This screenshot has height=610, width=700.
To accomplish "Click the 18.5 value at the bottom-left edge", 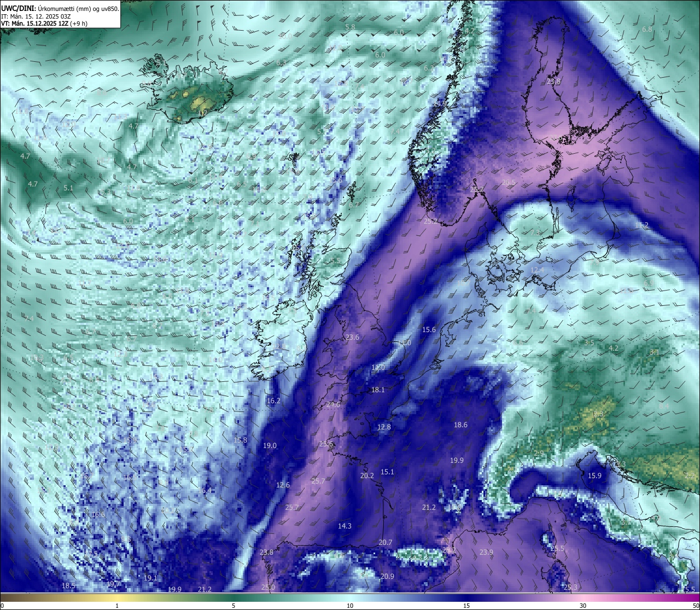I will 68,586.
